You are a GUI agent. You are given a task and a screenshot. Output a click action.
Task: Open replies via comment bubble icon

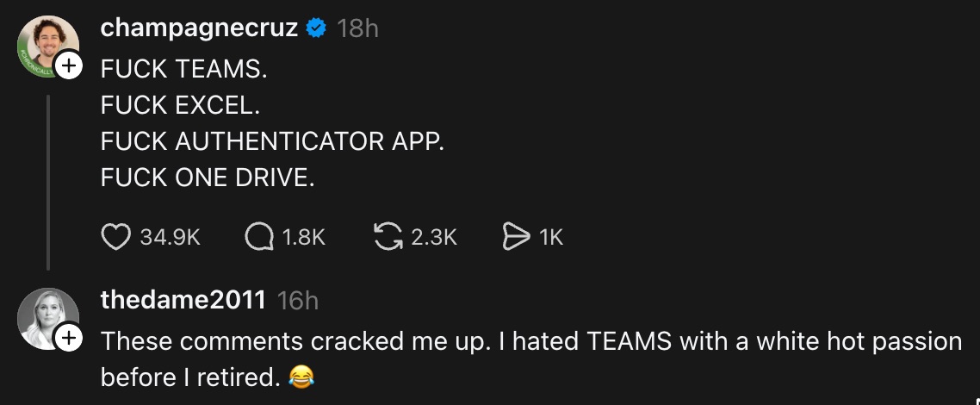[258, 237]
